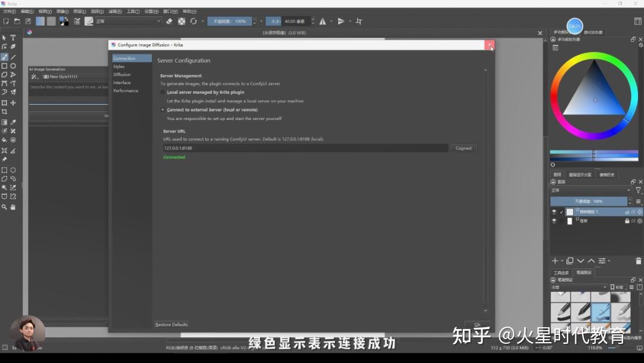Switch to the Diffusion section of the dialog

coord(122,74)
